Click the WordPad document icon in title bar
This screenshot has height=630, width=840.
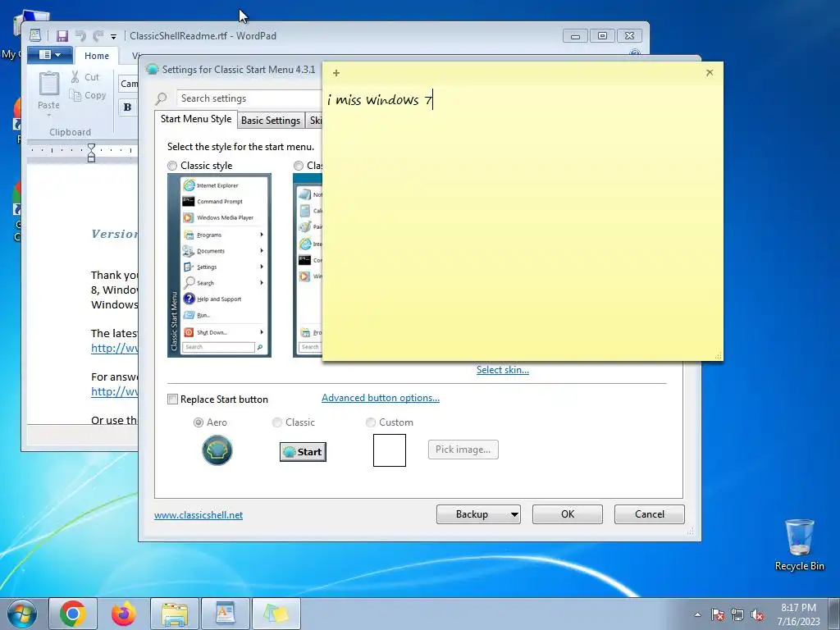(x=35, y=35)
